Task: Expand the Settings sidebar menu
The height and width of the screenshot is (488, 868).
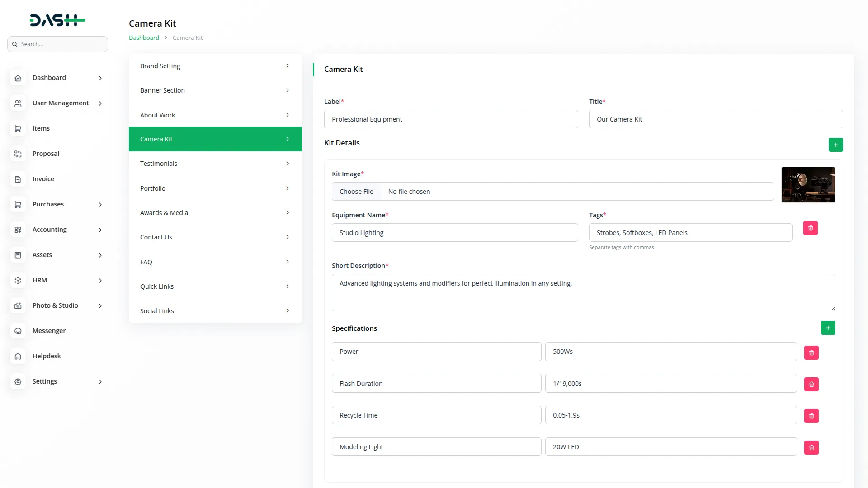Action: 100,382
